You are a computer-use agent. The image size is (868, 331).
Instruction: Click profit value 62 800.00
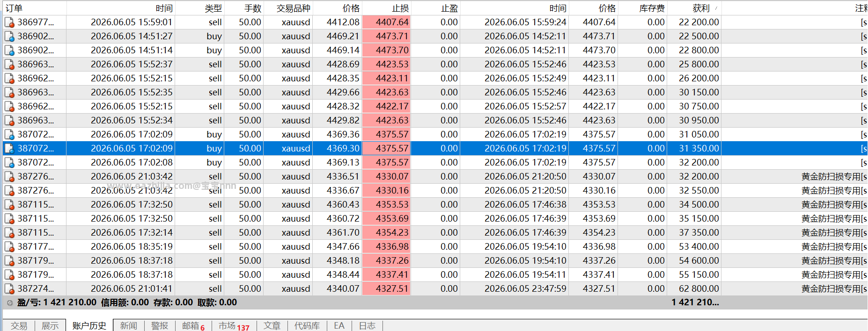tap(699, 289)
